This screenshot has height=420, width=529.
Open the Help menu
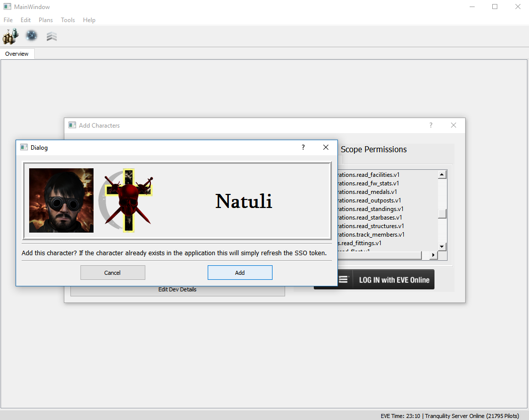click(89, 20)
